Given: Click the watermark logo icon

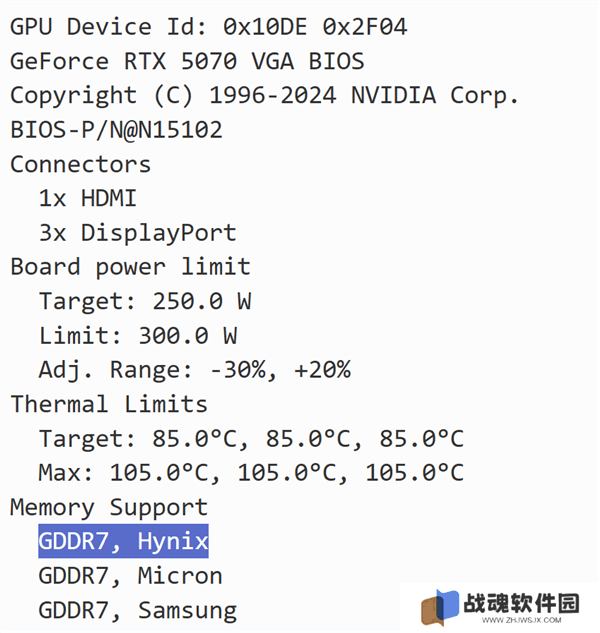Looking at the screenshot, I should 440,607.
